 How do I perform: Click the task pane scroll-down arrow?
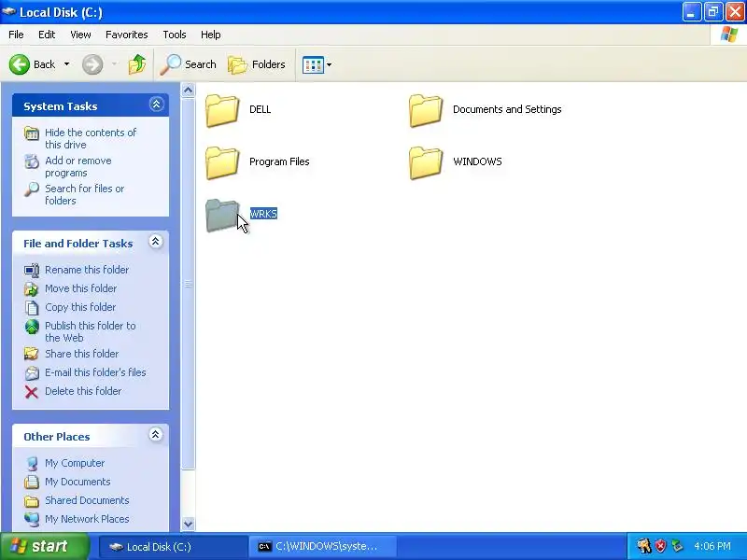point(189,524)
